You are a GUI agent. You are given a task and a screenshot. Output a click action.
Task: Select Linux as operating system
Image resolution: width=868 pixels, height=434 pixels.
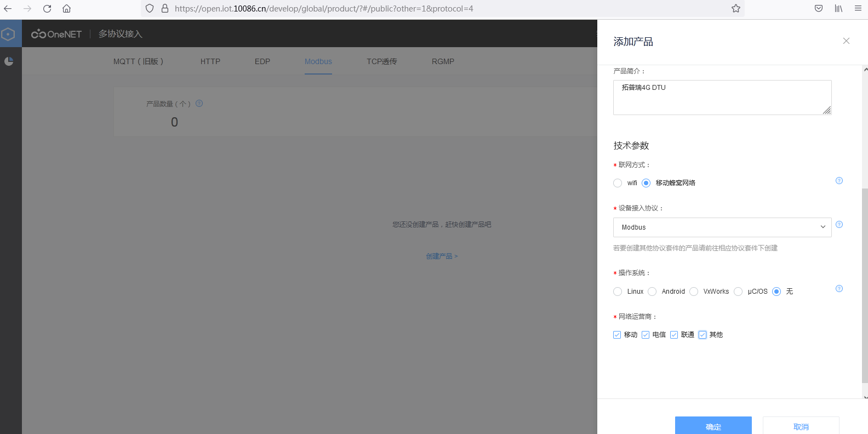click(618, 292)
